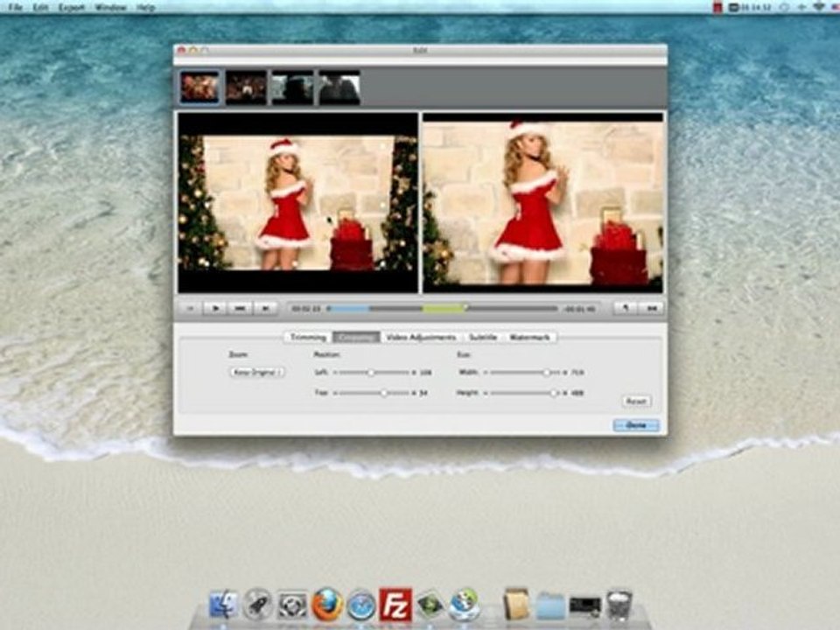Image resolution: width=840 pixels, height=630 pixels.
Task: Click the green trimmed segment on the timeline
Action: click(444, 309)
